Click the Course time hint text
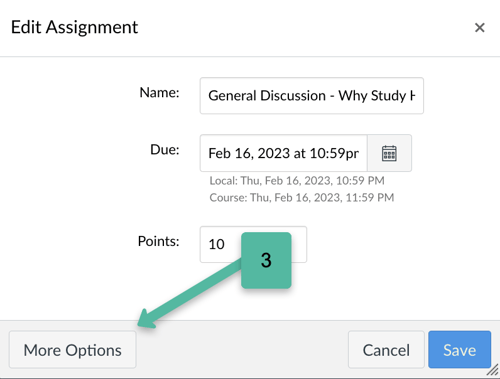Screen dimensions: 500x379 302,198
